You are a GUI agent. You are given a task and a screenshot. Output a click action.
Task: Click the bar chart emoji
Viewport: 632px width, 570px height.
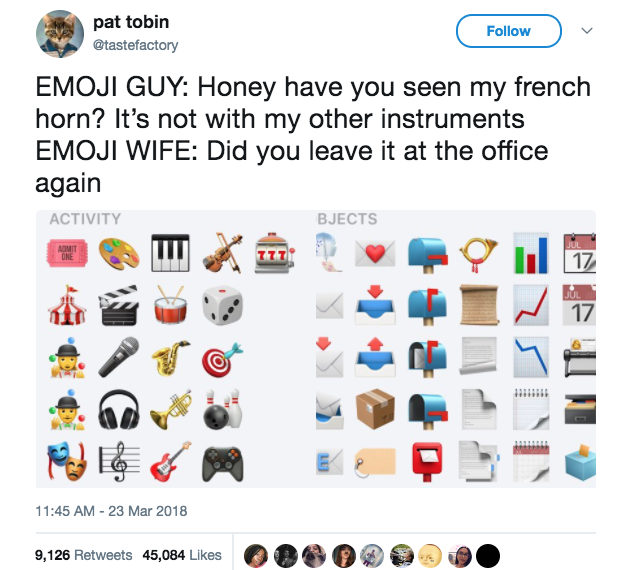(x=530, y=253)
